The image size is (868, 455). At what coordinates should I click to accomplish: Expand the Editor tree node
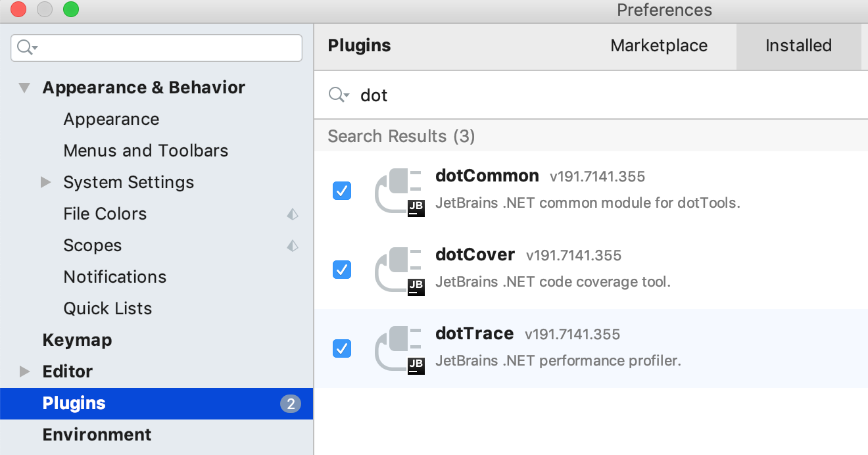(x=24, y=371)
